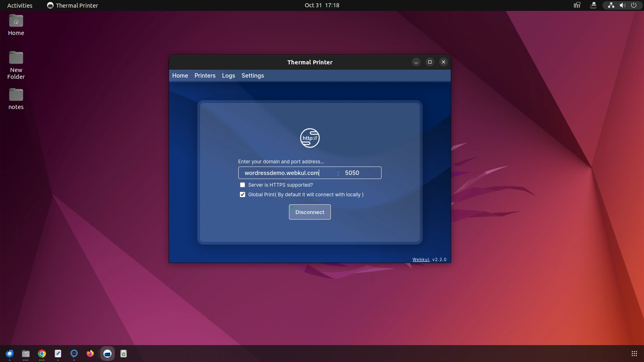
Task: Open the system menu with power icon
Action: [x=634, y=5]
